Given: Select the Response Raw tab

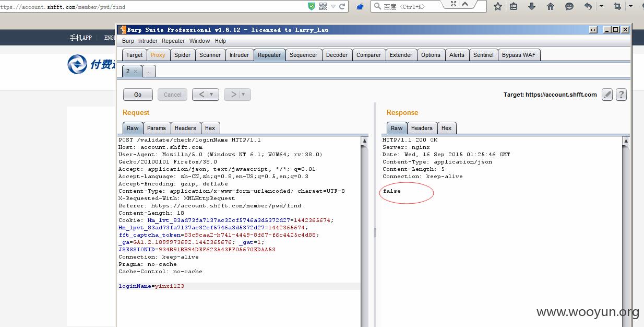Looking at the screenshot, I should pos(397,128).
